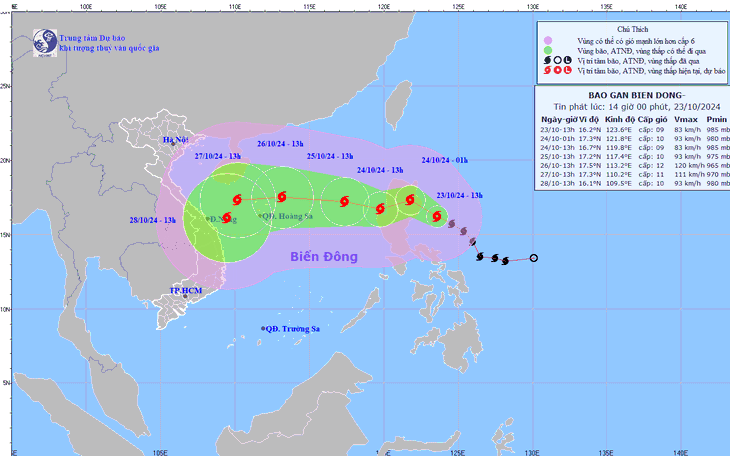Click the '120 km/h' wind speed cell

(x=688, y=165)
